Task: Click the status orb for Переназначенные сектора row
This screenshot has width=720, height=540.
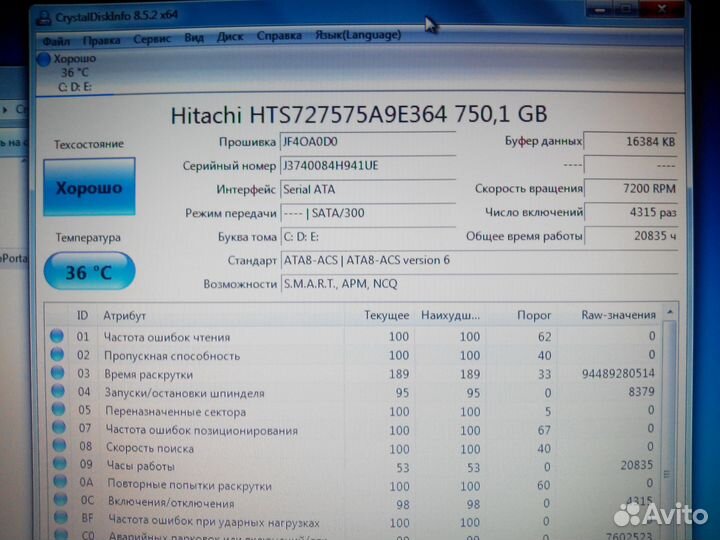Action: [57, 411]
